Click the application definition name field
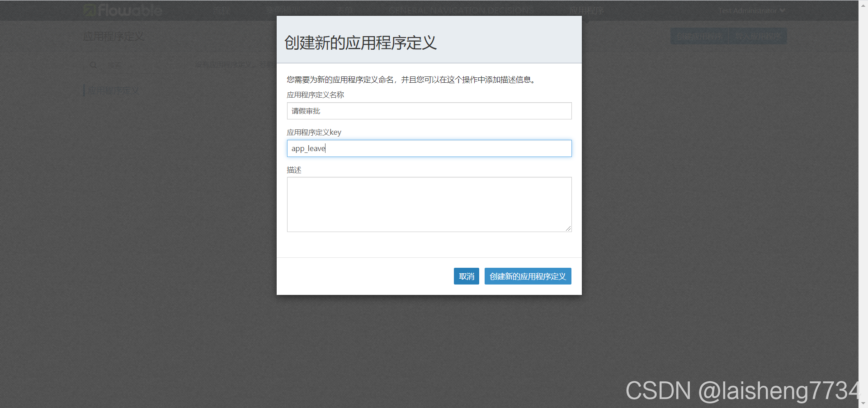Screen dimensions: 868x408 [x=429, y=111]
